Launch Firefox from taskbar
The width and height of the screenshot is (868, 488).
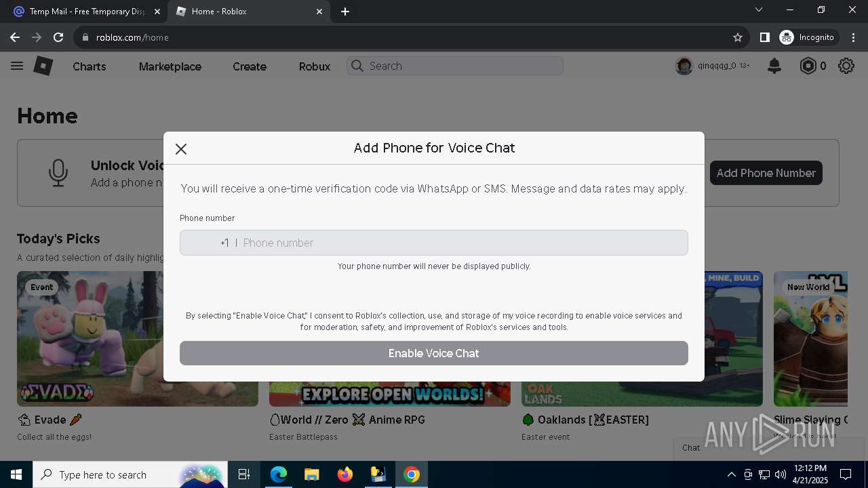(345, 474)
